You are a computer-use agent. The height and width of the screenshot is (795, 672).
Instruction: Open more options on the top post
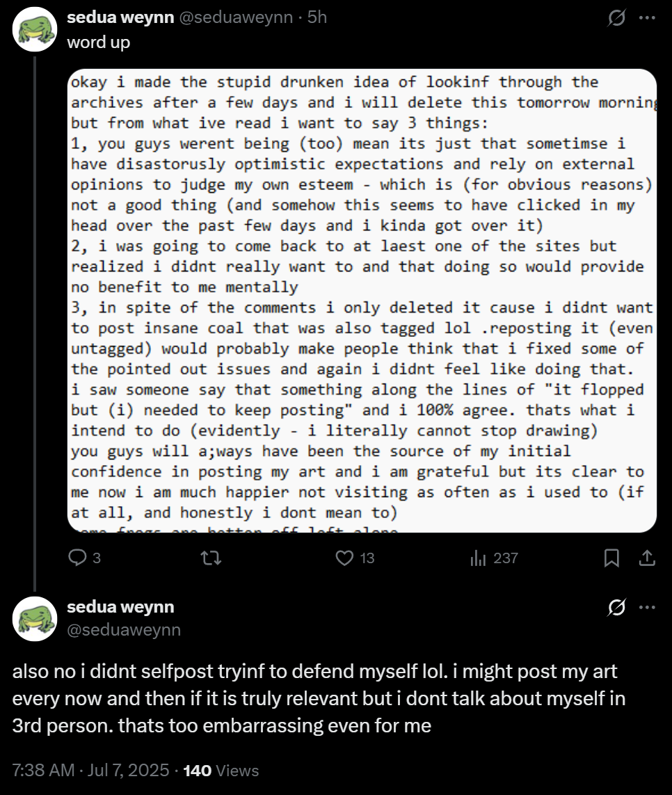647,19
